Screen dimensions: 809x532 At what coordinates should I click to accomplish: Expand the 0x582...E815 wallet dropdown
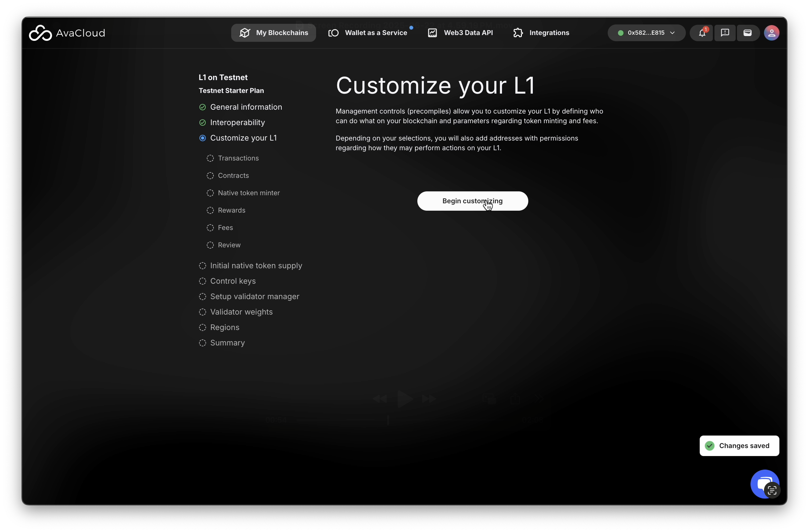click(x=646, y=33)
